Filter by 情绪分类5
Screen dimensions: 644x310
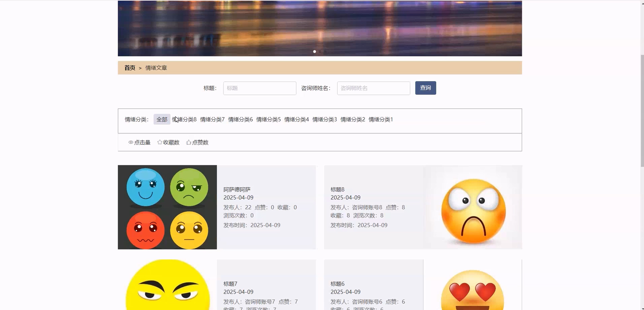click(x=269, y=119)
